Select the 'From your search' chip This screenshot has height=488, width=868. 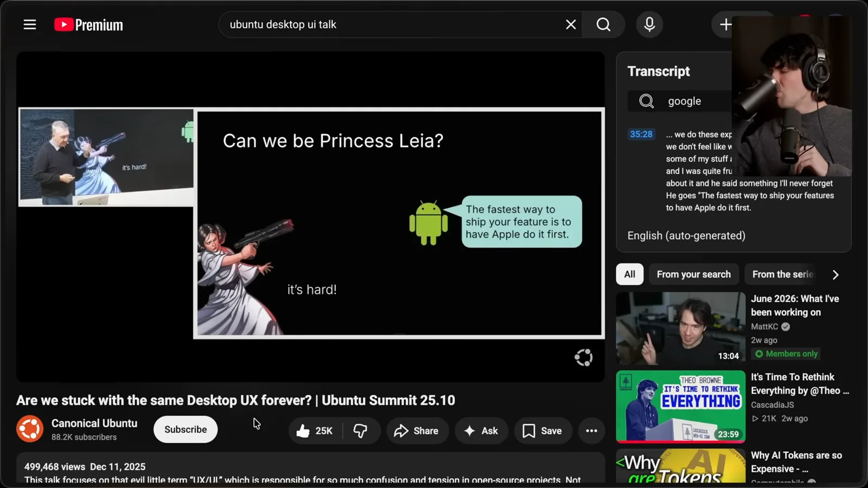[694, 274]
